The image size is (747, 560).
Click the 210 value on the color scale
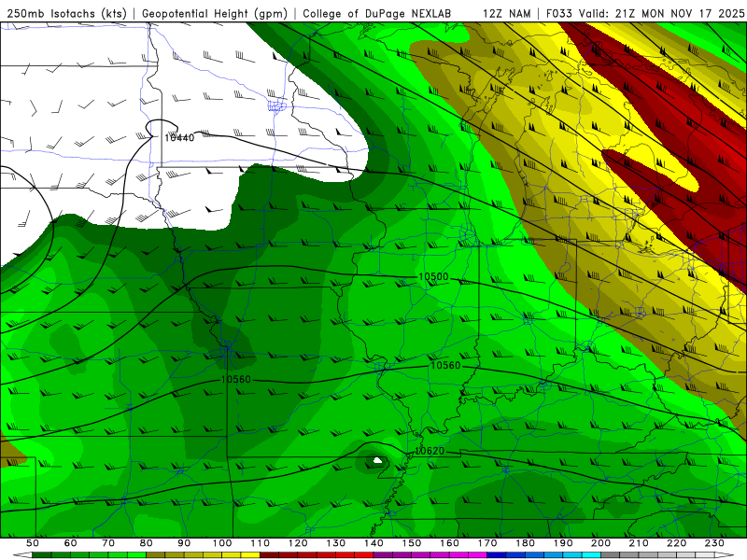(x=639, y=543)
